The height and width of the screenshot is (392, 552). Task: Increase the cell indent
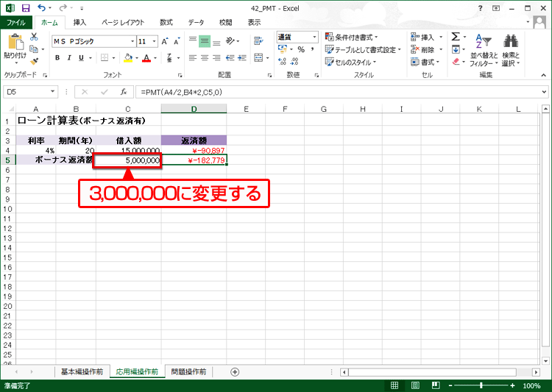[x=242, y=57]
